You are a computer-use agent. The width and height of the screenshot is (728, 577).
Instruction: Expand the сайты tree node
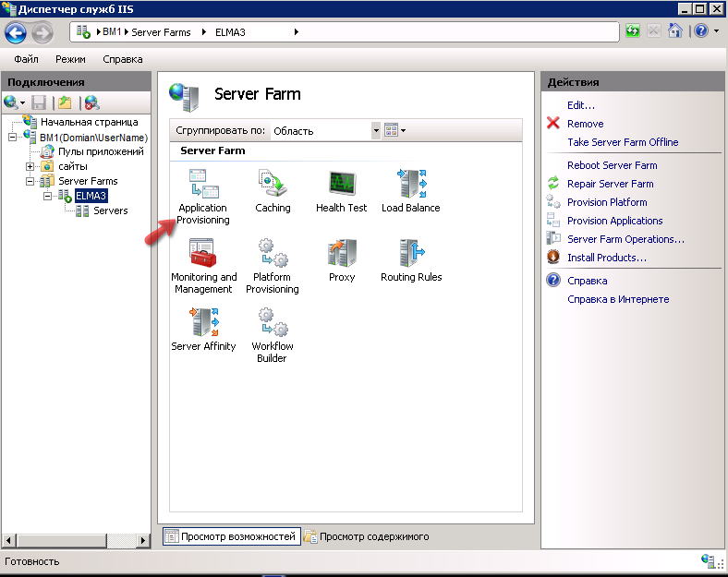(x=30, y=166)
